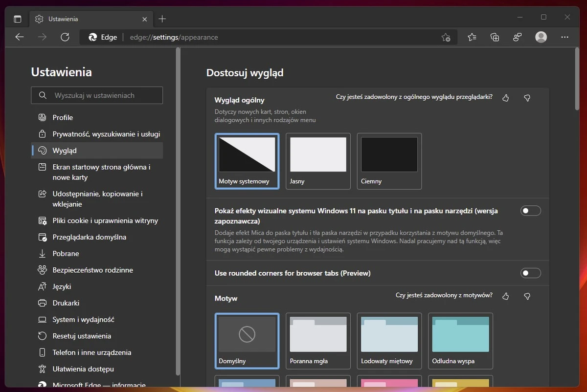The height and width of the screenshot is (392, 587).
Task: Open Settings and more ellipsis menu
Action: [565, 37]
